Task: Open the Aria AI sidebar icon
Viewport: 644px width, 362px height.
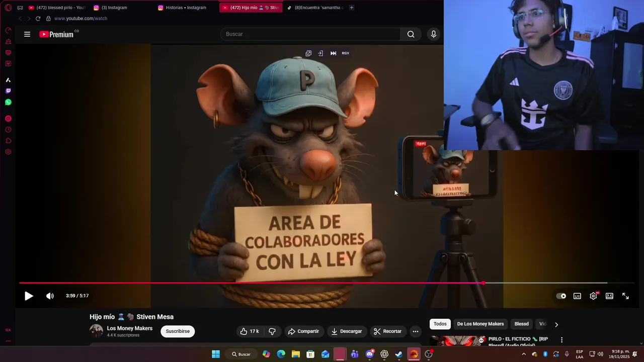Action: pos(8,80)
